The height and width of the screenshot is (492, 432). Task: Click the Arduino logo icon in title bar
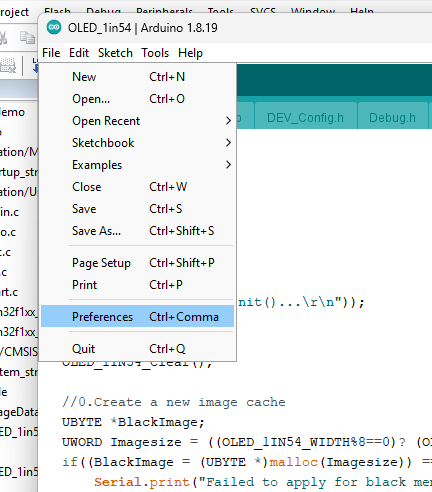54,27
